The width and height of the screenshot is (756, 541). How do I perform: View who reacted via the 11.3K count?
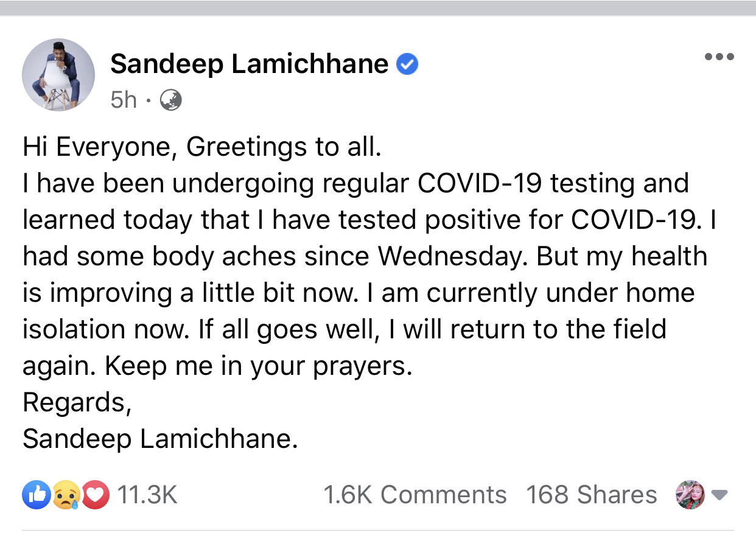pos(147,495)
